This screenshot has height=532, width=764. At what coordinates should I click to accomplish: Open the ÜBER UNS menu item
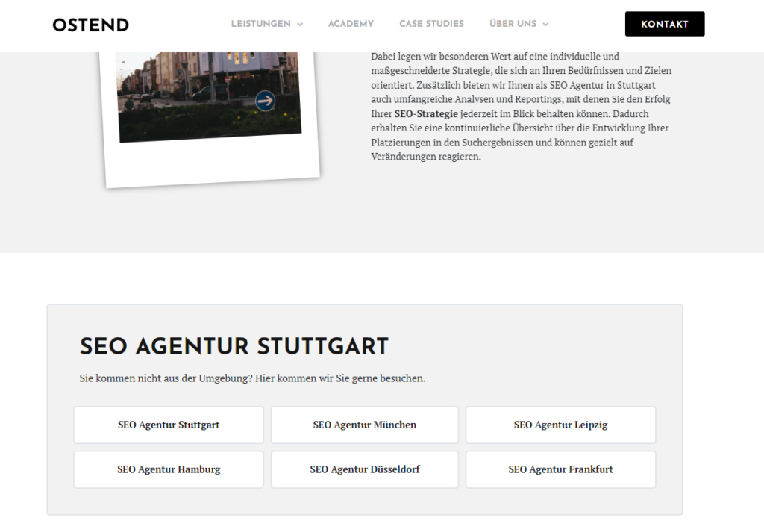[x=513, y=24]
